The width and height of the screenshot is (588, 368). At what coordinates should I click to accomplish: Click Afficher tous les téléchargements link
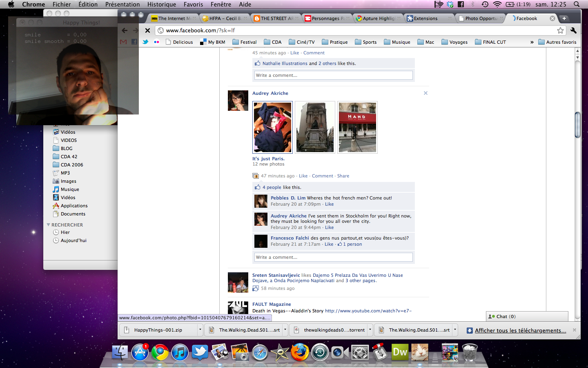click(x=520, y=330)
